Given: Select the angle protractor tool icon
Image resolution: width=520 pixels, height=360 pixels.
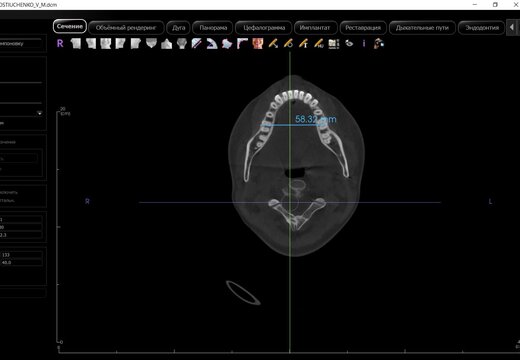Looking at the screenshot, I should click(x=211, y=44).
